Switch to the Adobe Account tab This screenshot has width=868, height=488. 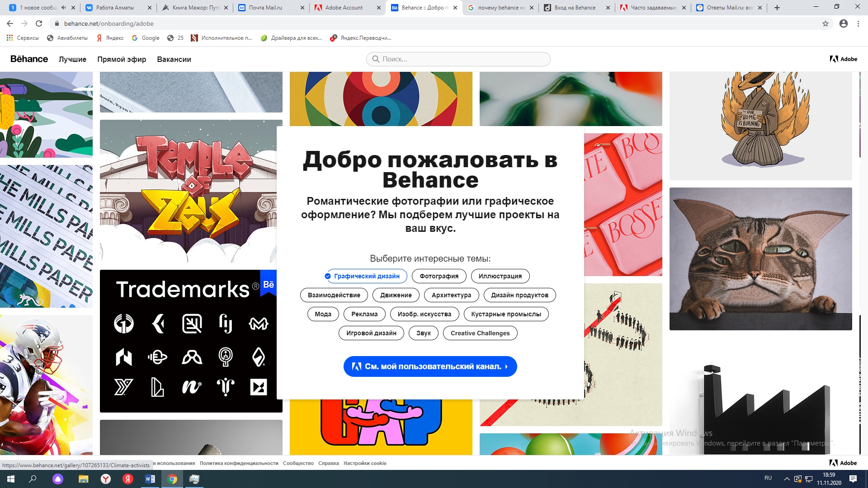(348, 8)
